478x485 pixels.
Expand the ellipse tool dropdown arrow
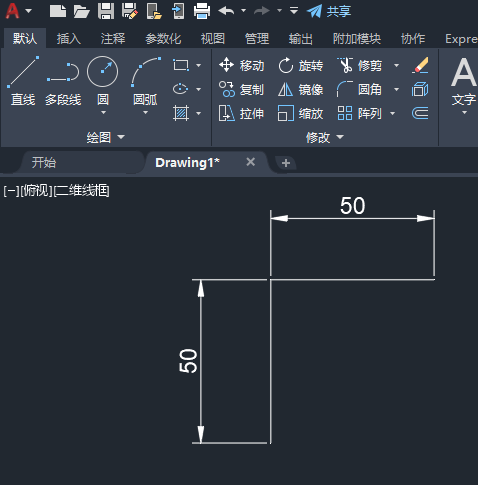click(199, 89)
